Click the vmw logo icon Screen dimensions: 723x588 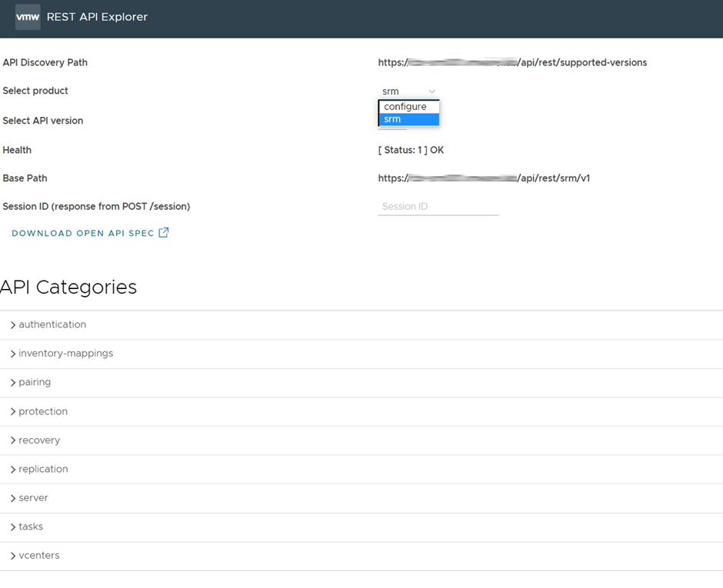28,17
